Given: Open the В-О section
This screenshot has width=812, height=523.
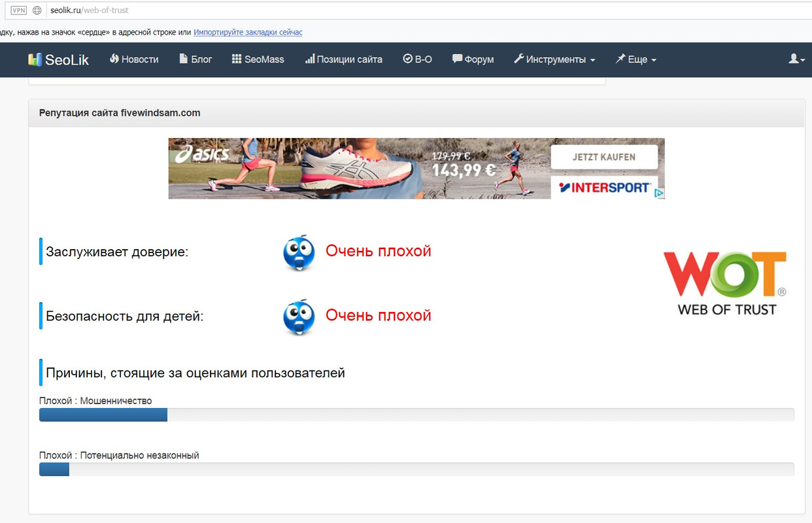Looking at the screenshot, I should tap(418, 59).
